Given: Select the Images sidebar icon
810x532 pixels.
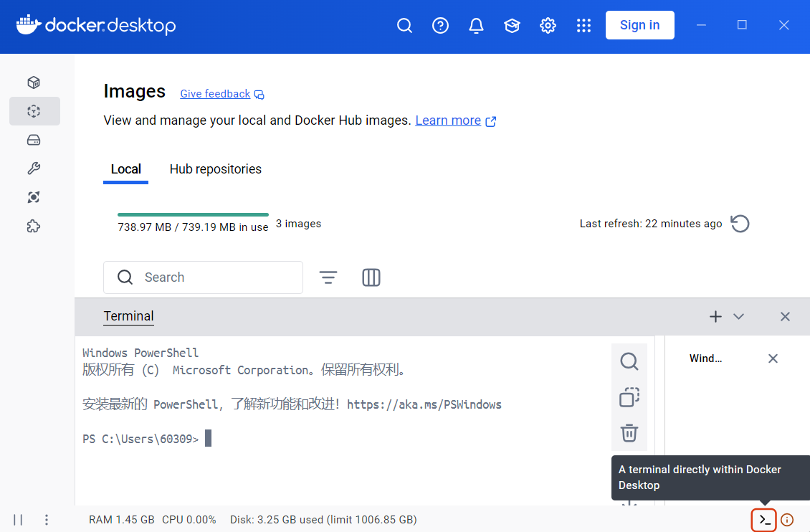Looking at the screenshot, I should (x=34, y=111).
